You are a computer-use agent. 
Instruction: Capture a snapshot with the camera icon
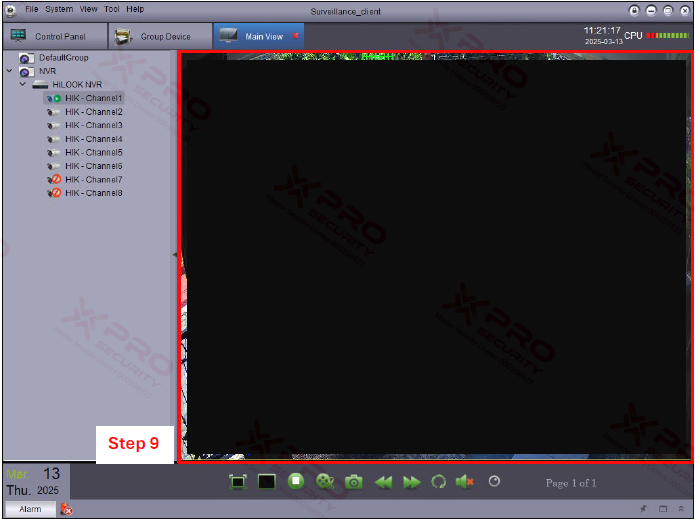pyautogui.click(x=354, y=482)
